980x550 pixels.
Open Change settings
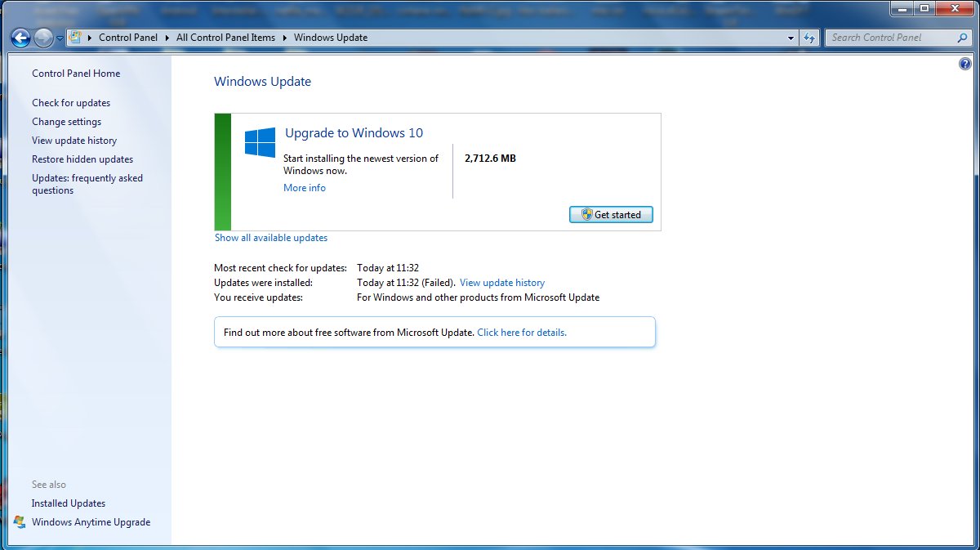[67, 122]
